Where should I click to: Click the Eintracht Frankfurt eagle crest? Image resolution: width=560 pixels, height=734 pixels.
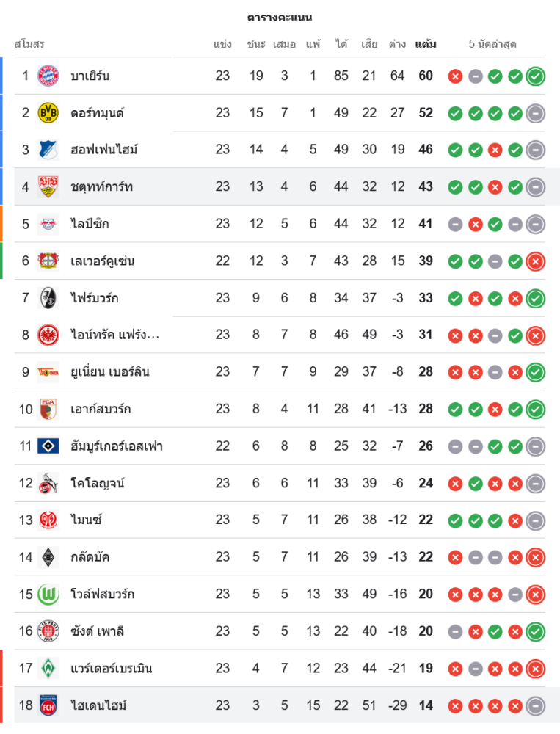point(48,335)
